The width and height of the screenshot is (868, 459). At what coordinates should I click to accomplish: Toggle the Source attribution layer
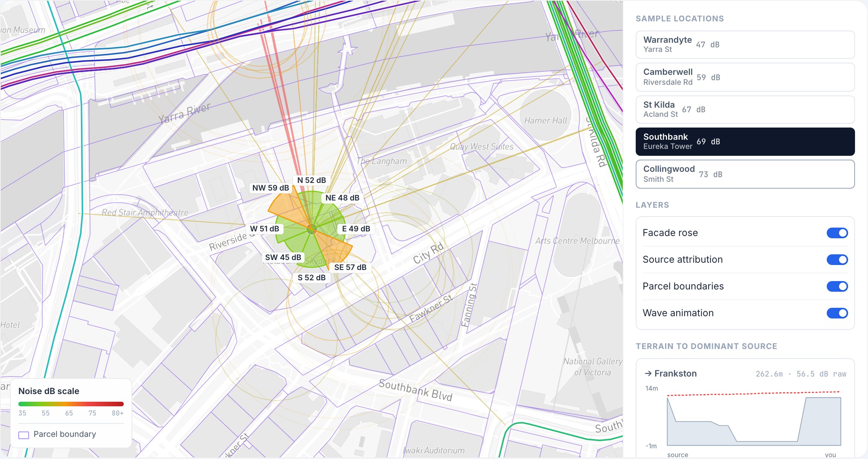tap(837, 260)
